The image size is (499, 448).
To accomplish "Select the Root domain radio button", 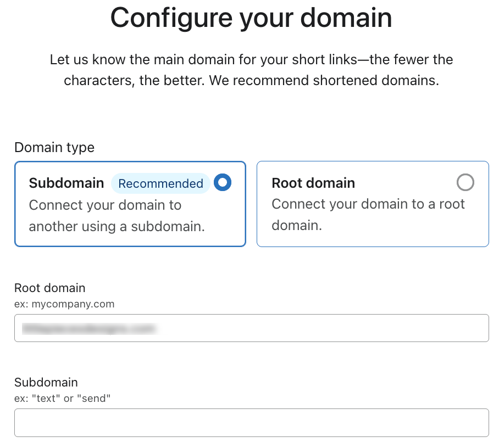I will click(465, 182).
